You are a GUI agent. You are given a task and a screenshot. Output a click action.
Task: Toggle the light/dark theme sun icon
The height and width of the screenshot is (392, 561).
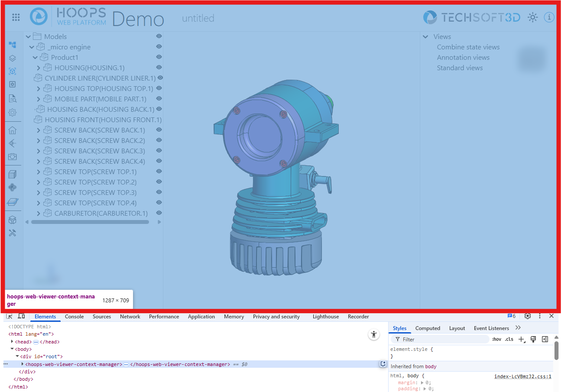[532, 17]
